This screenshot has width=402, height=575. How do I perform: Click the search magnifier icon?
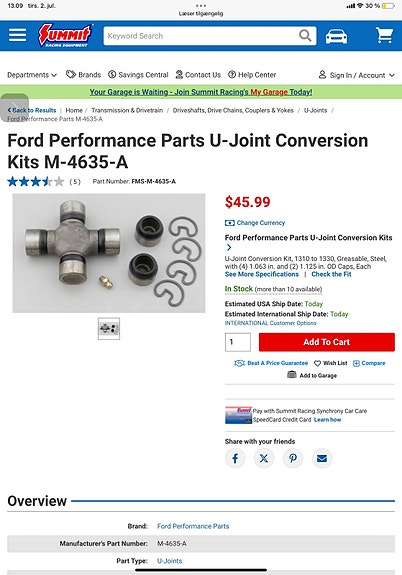[x=305, y=36]
